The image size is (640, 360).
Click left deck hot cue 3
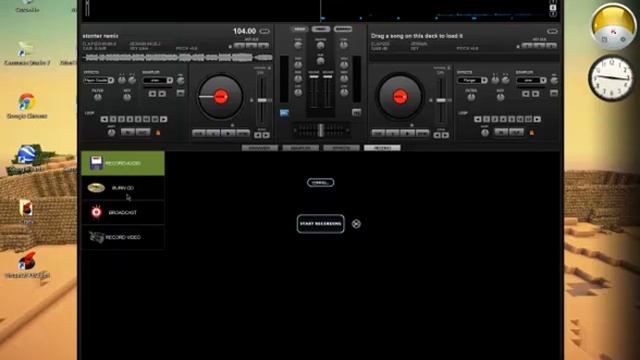tap(264, 45)
